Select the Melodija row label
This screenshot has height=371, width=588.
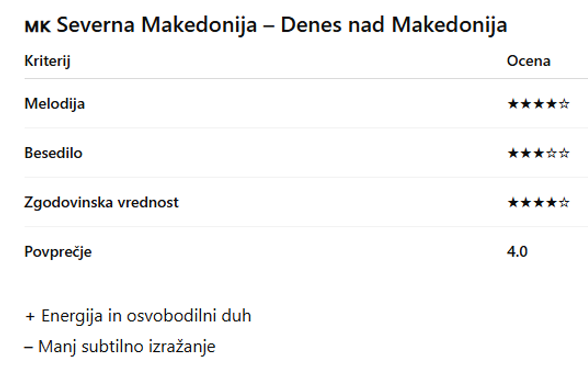pos(55,104)
